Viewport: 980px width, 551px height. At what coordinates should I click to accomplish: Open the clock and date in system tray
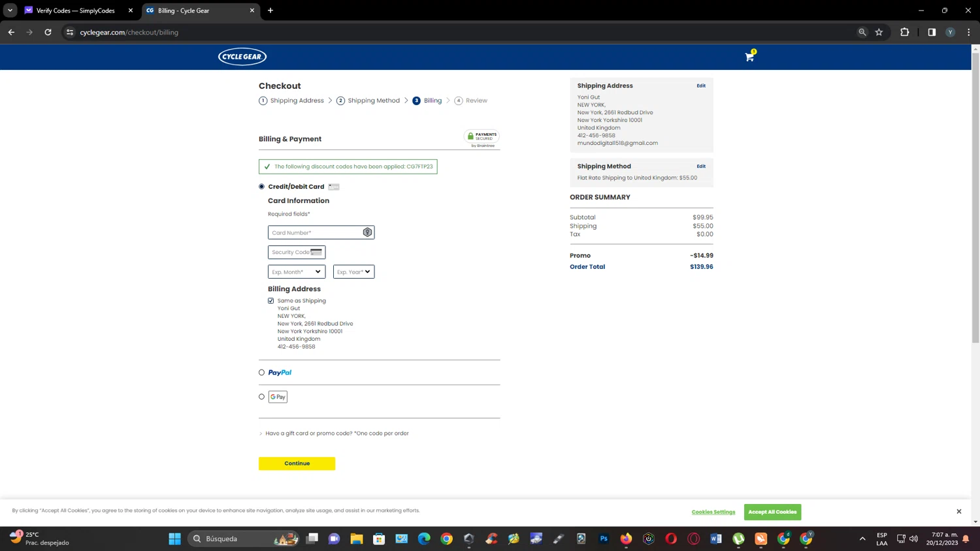click(942, 539)
